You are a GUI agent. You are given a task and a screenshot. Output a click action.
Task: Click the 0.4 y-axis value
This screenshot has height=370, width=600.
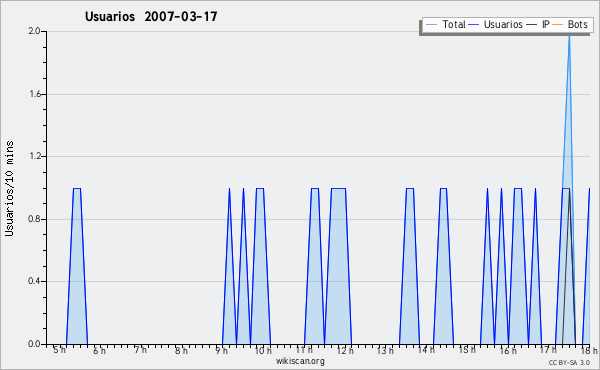point(34,281)
